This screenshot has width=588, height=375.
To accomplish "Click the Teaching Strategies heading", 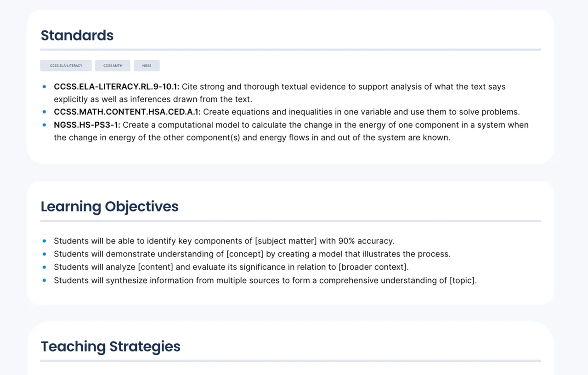I will (110, 346).
